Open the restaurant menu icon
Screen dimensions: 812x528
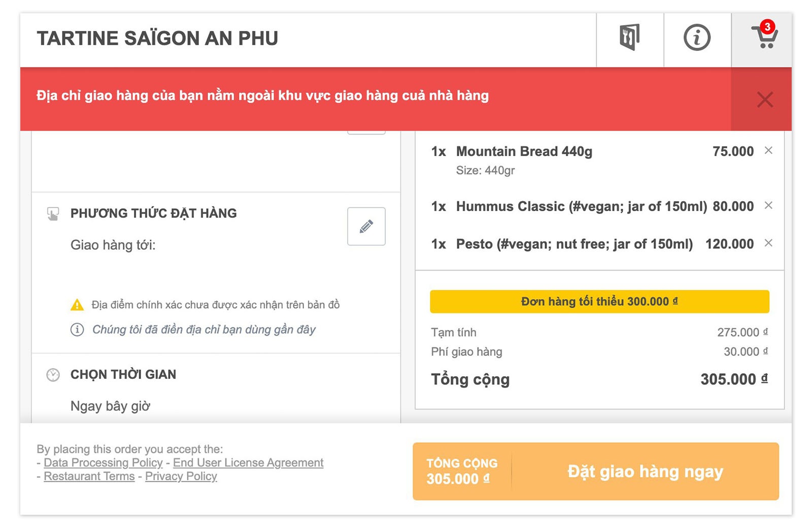[x=629, y=38]
